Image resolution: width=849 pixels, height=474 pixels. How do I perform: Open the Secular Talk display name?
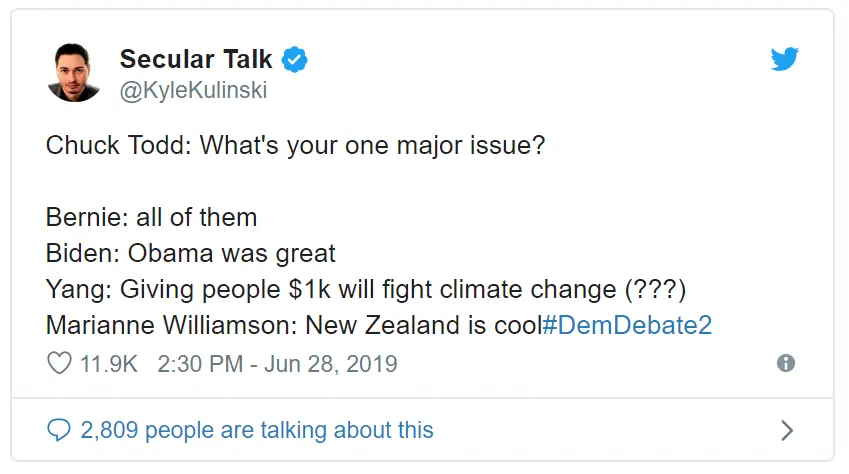click(x=195, y=59)
